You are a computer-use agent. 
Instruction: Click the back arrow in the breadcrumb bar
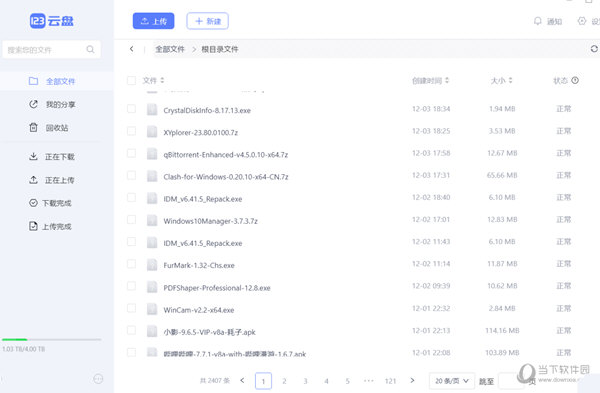point(132,49)
